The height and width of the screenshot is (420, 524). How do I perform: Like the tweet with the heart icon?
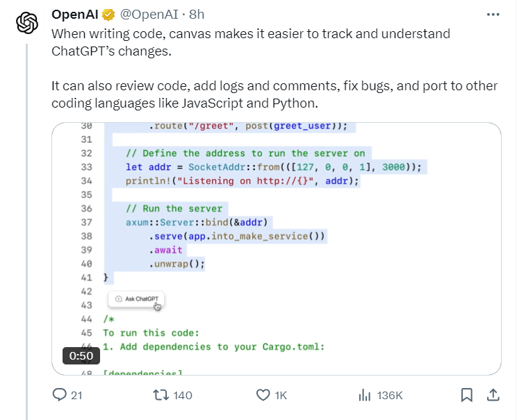pyautogui.click(x=263, y=395)
